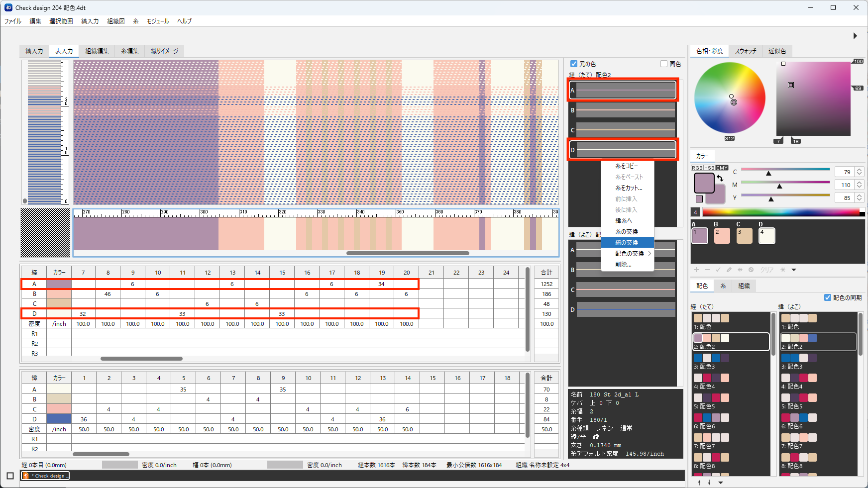
Task: Uncheck the 元の色 checkbox
Action: pos(574,64)
